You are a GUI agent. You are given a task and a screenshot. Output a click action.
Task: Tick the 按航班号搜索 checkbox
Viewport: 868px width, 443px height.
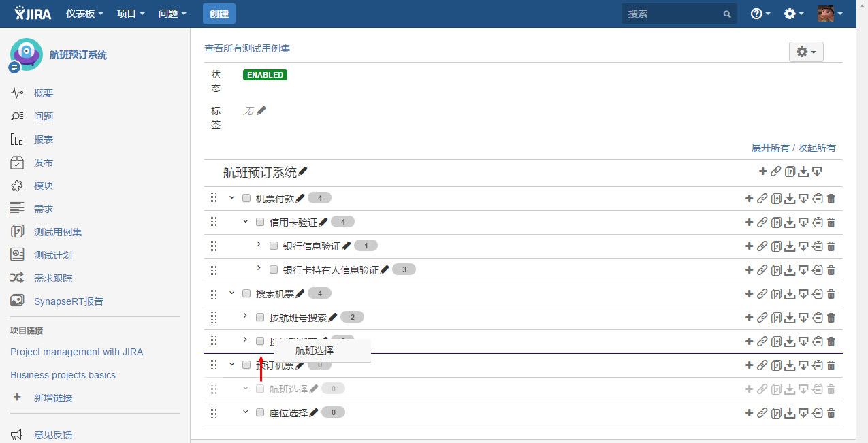click(260, 317)
